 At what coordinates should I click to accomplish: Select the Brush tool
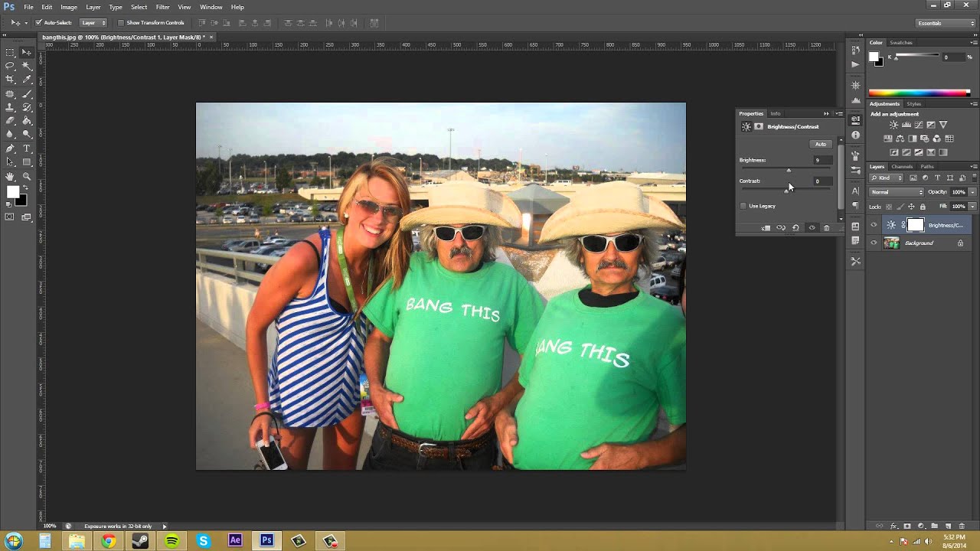click(27, 93)
